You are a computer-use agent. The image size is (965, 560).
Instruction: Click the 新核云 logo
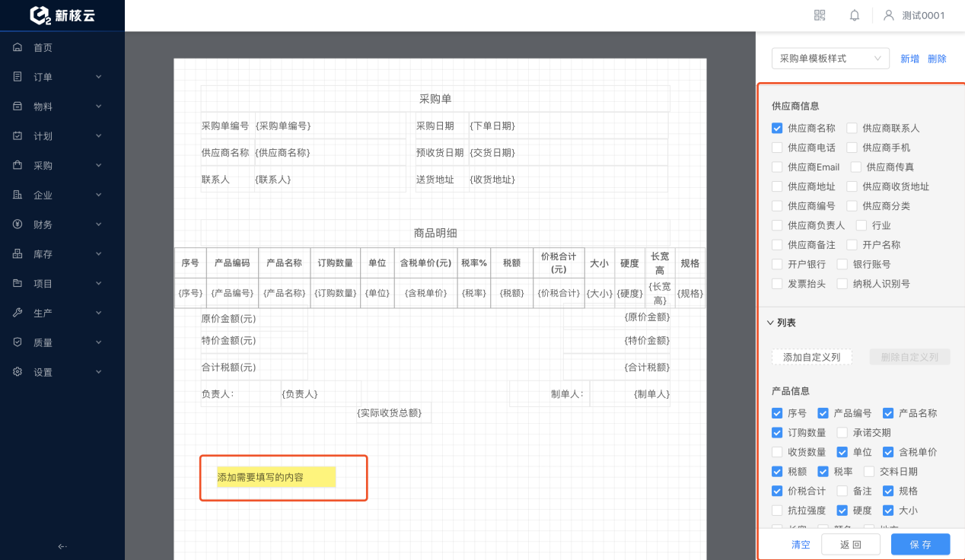(x=62, y=15)
